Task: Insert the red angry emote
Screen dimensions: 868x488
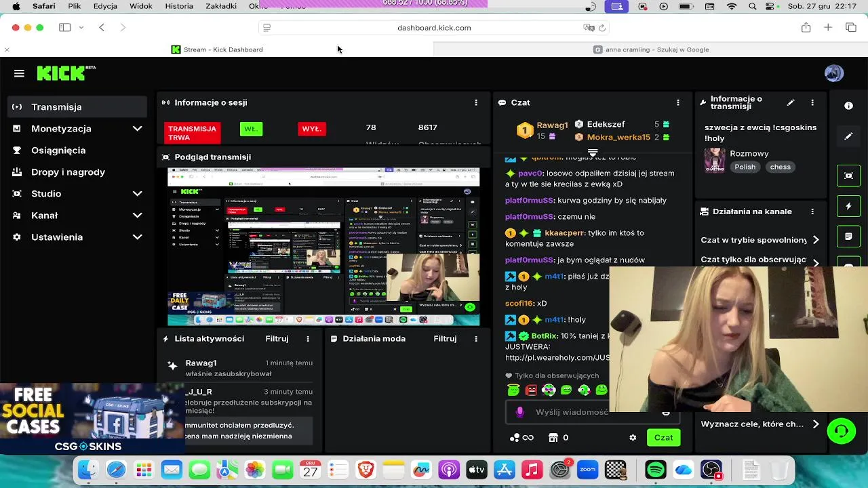Action: (x=531, y=390)
